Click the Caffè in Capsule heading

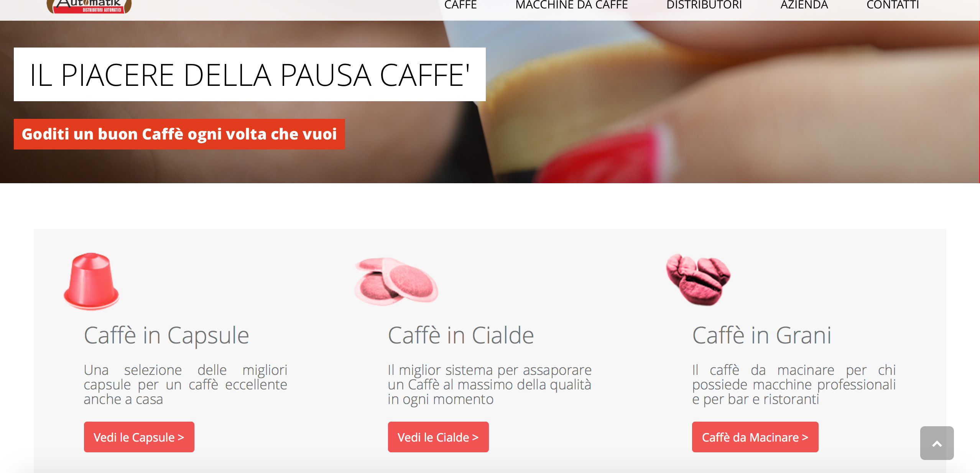pos(166,335)
